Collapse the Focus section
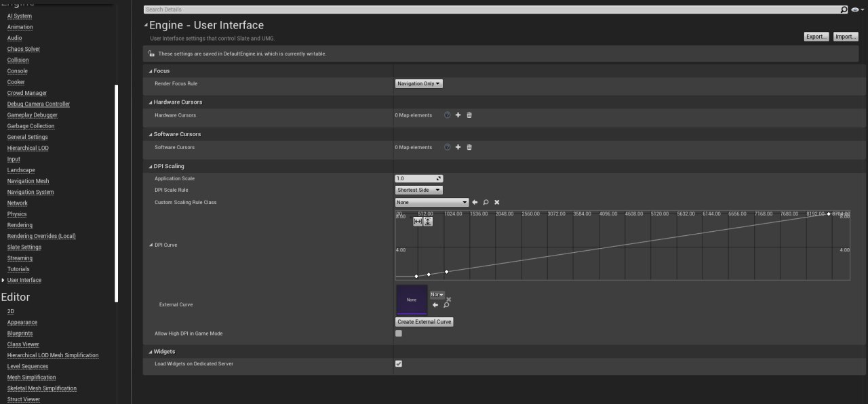Image resolution: width=868 pixels, height=404 pixels. click(x=151, y=71)
